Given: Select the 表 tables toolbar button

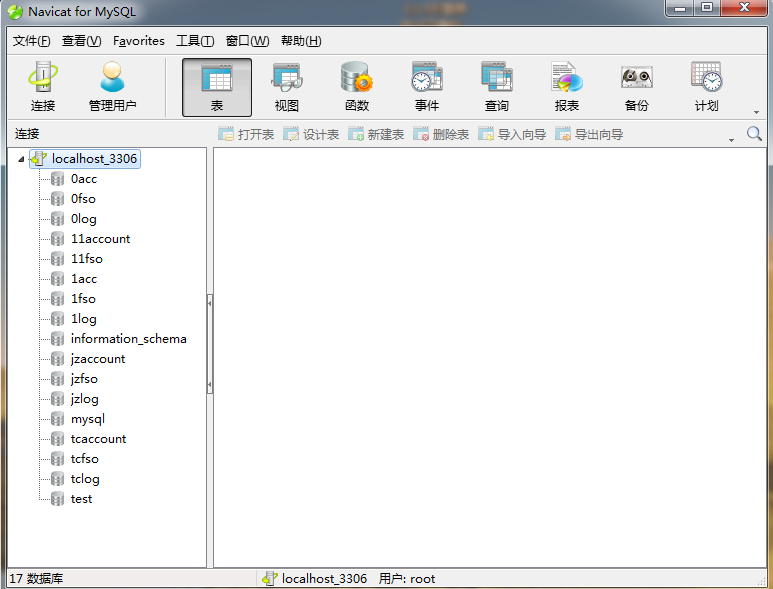Looking at the screenshot, I should 217,87.
